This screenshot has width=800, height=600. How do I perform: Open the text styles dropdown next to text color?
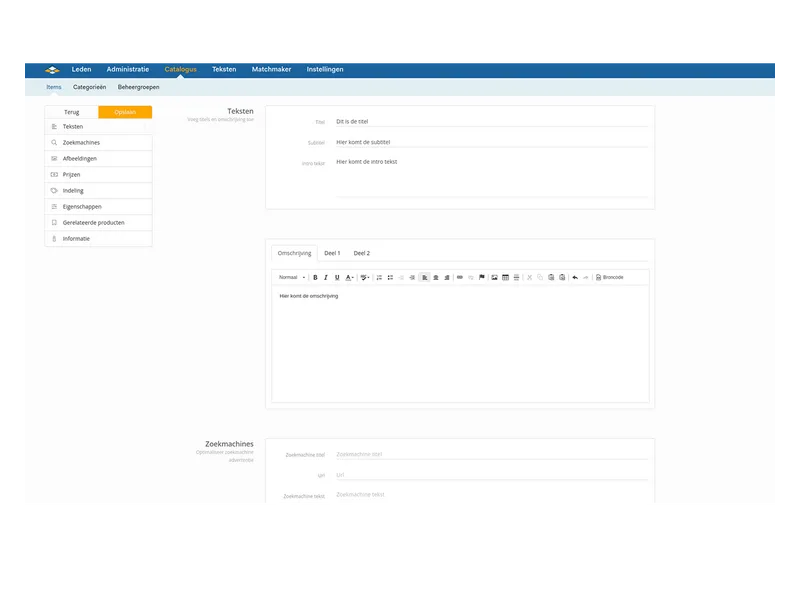click(x=365, y=278)
